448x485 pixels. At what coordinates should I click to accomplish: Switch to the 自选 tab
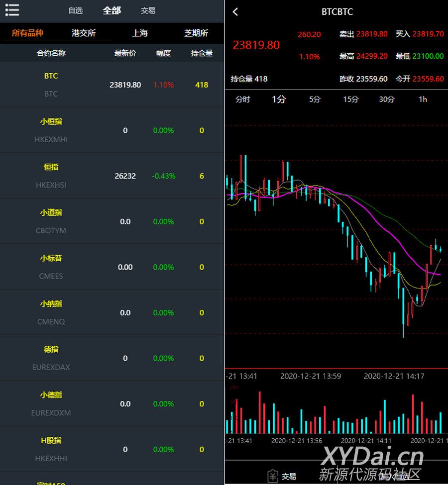coord(76,10)
